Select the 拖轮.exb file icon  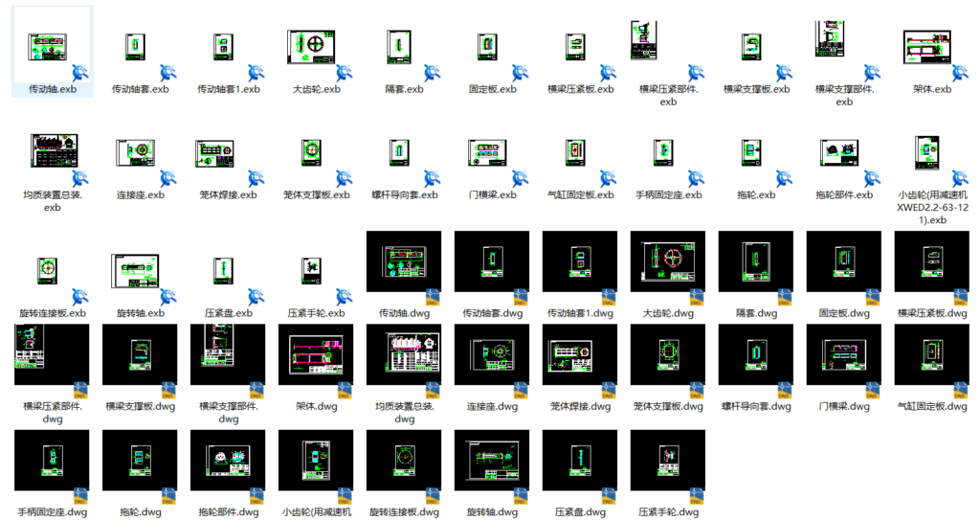tap(751, 152)
